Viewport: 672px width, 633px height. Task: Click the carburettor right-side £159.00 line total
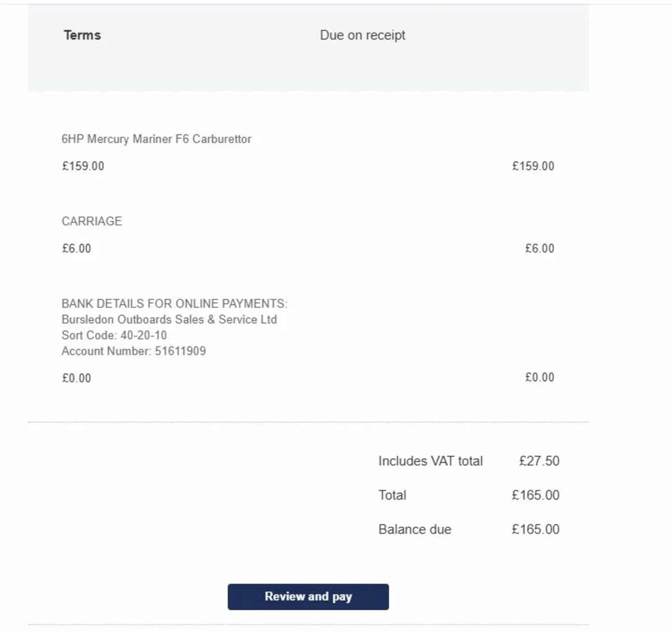coord(533,166)
